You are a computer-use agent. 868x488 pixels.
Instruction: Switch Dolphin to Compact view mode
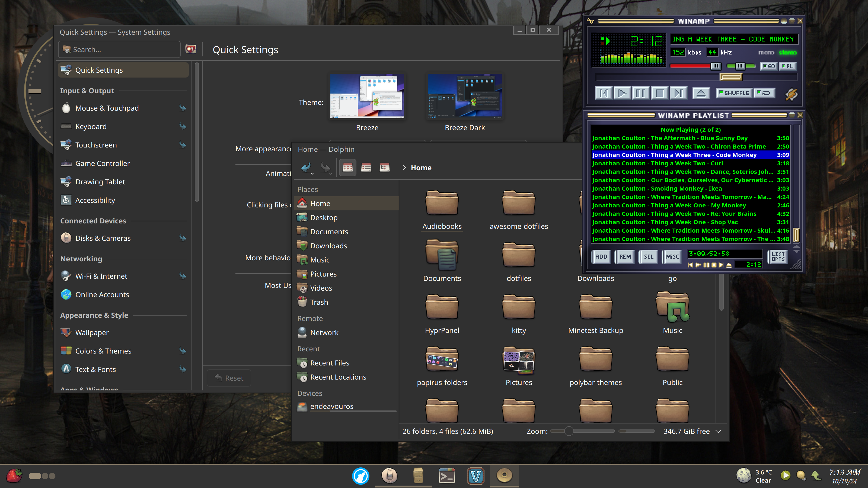point(366,167)
